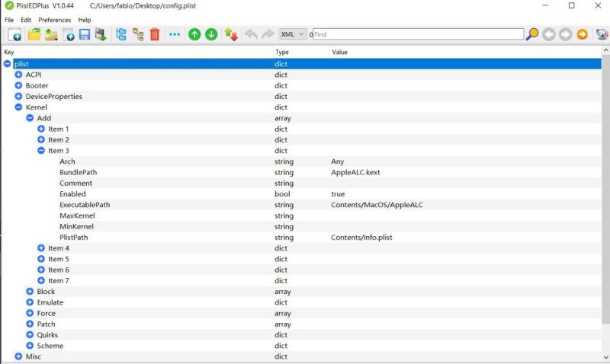Click the blue floppy disk save icon

tap(85, 34)
